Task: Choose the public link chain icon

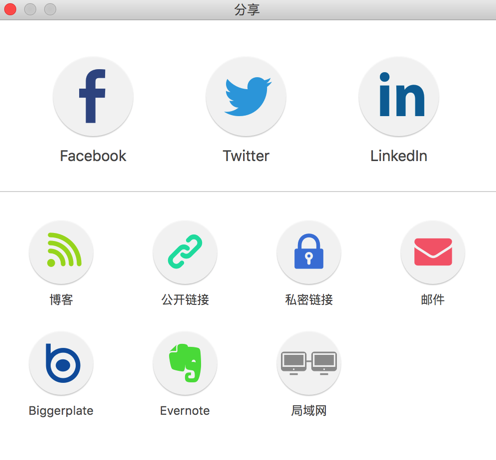Action: (x=185, y=252)
